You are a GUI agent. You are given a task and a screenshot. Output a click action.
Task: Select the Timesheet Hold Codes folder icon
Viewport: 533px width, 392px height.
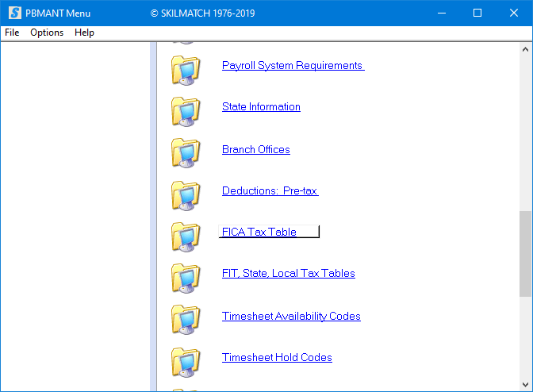[186, 360]
